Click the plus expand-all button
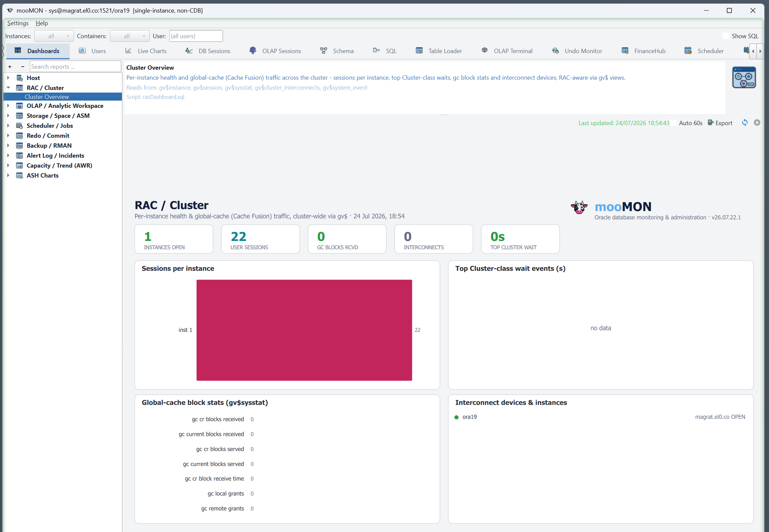Image resolution: width=769 pixels, height=532 pixels. click(x=10, y=67)
